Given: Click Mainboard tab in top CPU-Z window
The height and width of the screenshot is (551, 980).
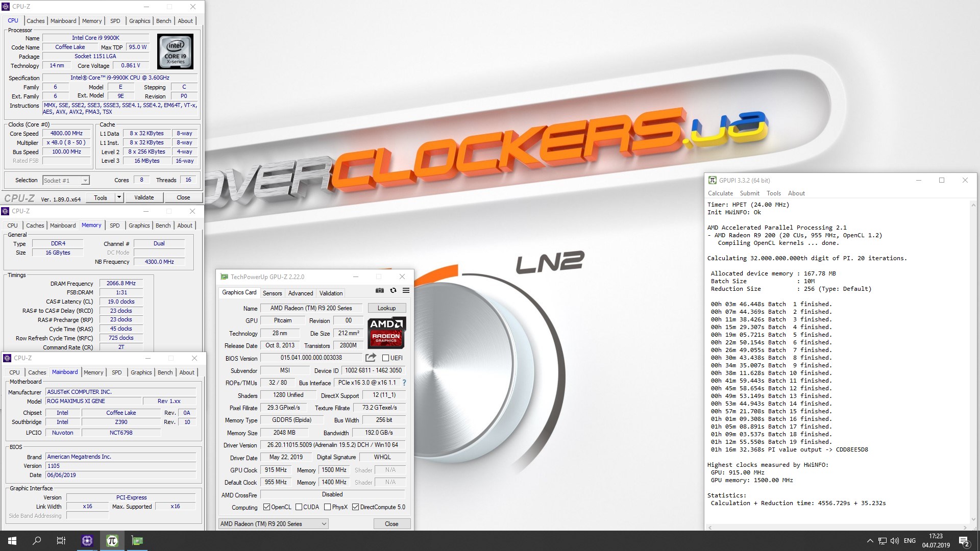Looking at the screenshot, I should [63, 21].
